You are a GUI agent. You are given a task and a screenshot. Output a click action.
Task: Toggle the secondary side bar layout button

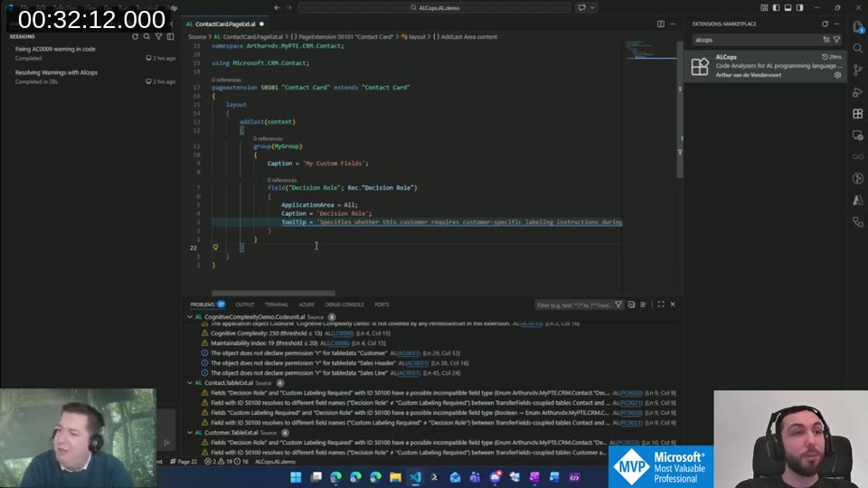pos(800,8)
